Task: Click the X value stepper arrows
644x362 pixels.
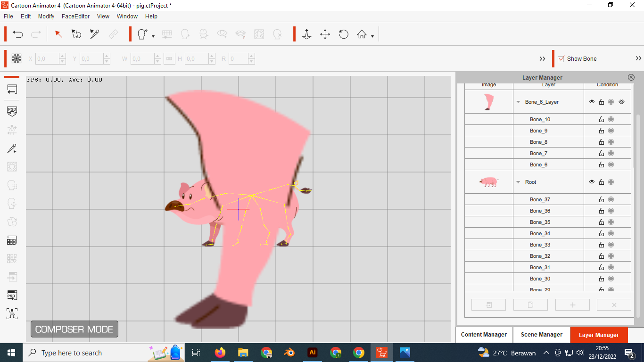Action: click(62, 59)
